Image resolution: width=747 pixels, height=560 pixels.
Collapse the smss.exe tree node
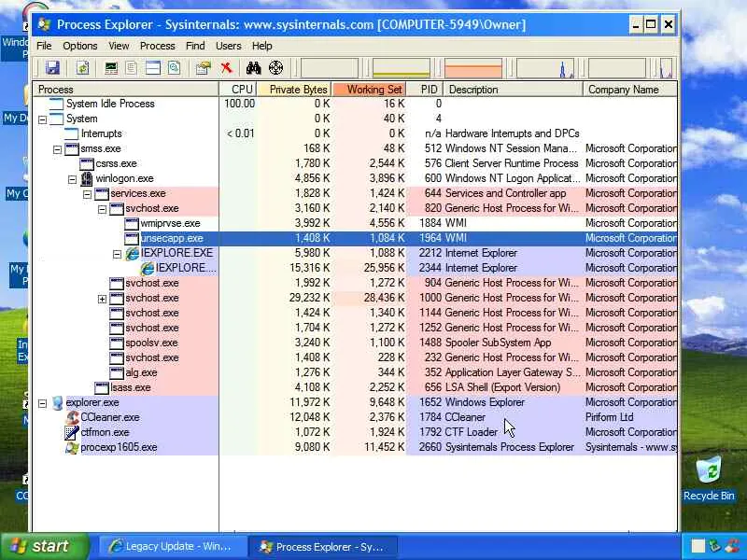coord(57,149)
